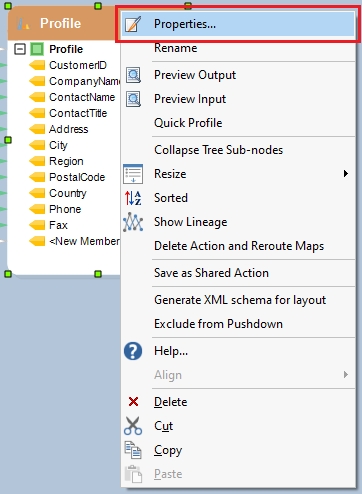This screenshot has width=362, height=494.
Task: Select the CustomerID field in Profile
Action: click(x=78, y=65)
